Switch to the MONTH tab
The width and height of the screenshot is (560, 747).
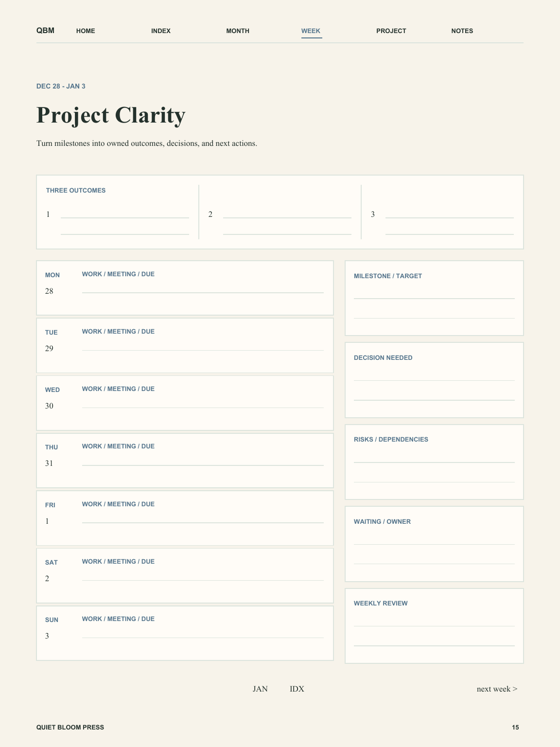[238, 31]
